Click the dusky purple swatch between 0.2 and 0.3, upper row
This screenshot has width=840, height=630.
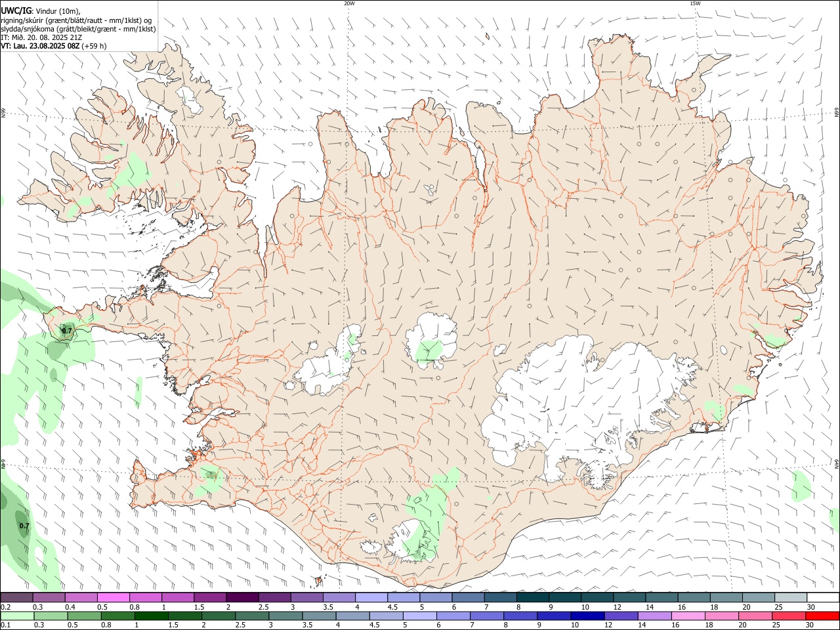[x=16, y=598]
